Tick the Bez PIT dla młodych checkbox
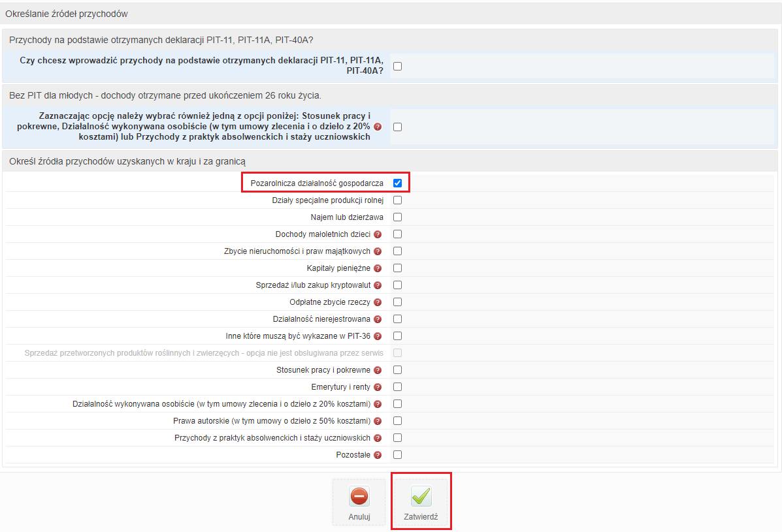The width and height of the screenshot is (782, 532). 397,127
